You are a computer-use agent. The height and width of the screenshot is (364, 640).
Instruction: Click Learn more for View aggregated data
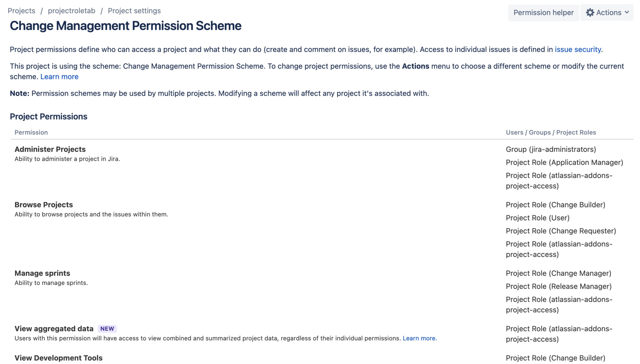pyautogui.click(x=419, y=338)
